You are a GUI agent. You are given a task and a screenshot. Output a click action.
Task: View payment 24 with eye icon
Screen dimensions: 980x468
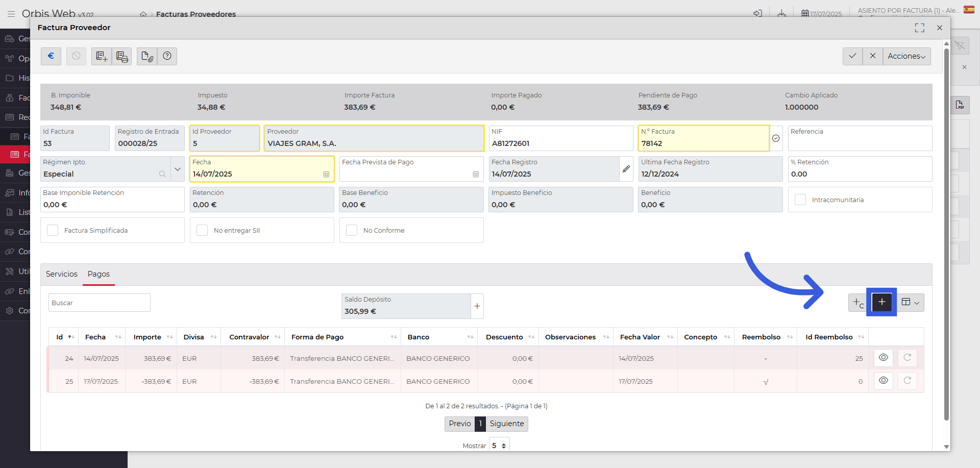883,358
